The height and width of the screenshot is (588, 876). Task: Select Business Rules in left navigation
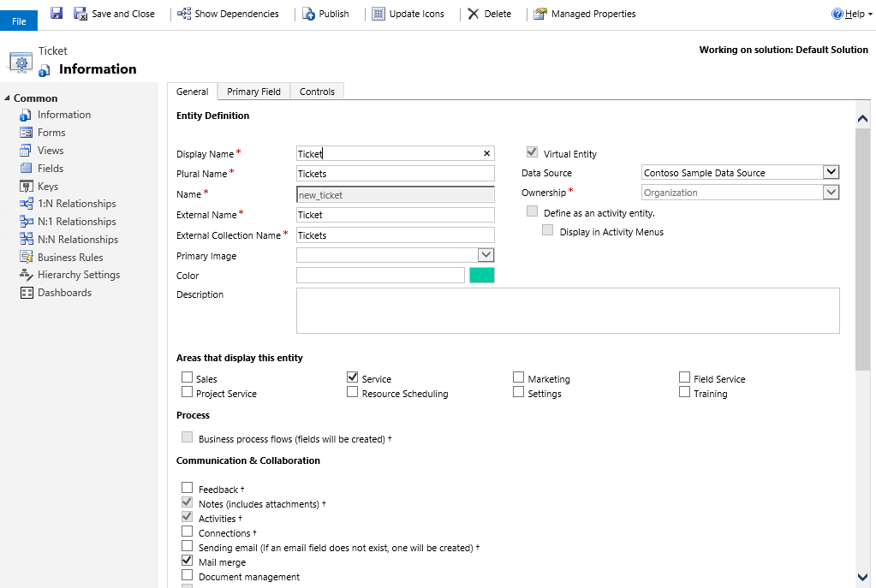point(70,258)
